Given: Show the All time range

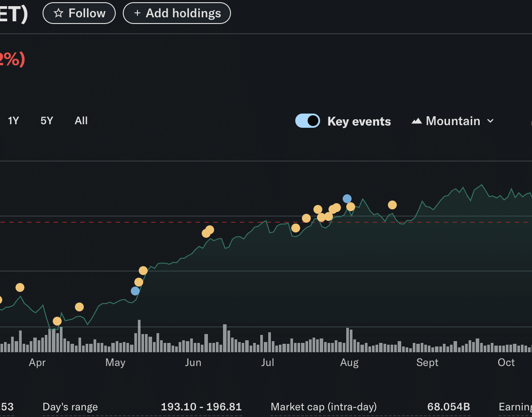Looking at the screenshot, I should pos(81,121).
